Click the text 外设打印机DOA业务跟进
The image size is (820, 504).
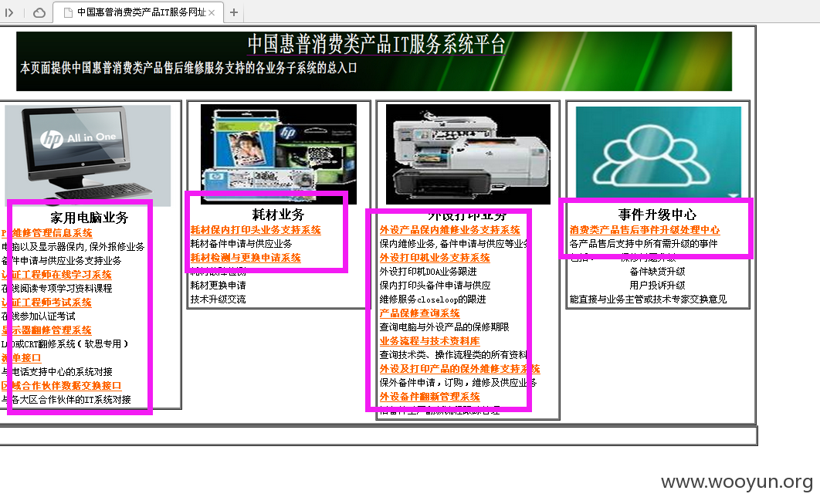tap(429, 272)
